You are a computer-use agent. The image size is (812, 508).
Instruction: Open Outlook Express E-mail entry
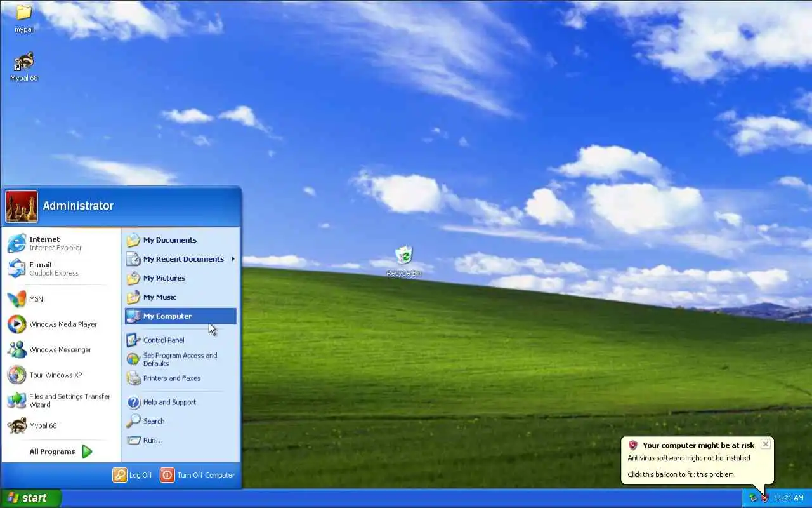[61, 269]
